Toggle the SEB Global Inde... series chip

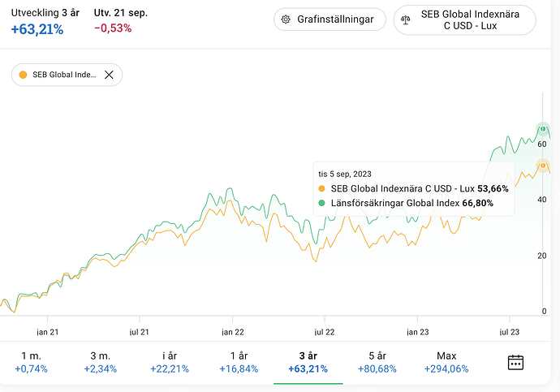pos(63,75)
